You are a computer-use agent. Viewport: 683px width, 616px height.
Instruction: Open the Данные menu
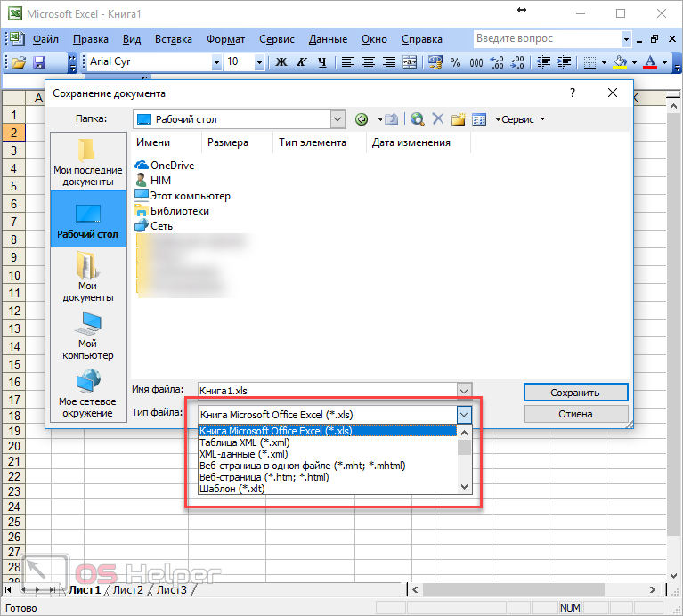click(x=328, y=39)
